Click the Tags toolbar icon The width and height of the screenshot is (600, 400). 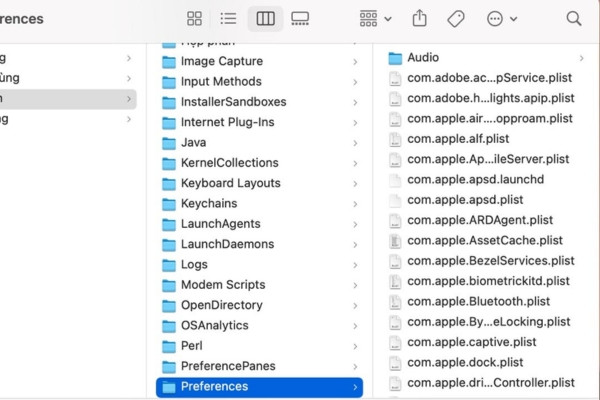[x=456, y=18]
